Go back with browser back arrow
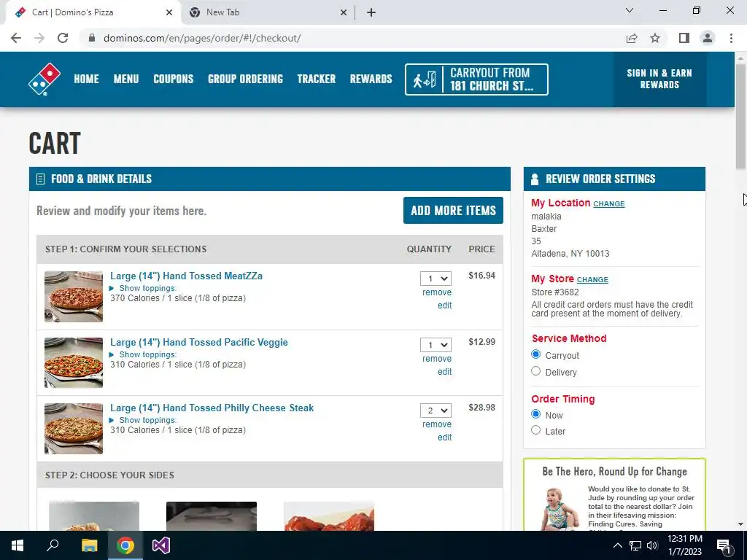Image resolution: width=747 pixels, height=560 pixels. [16, 38]
